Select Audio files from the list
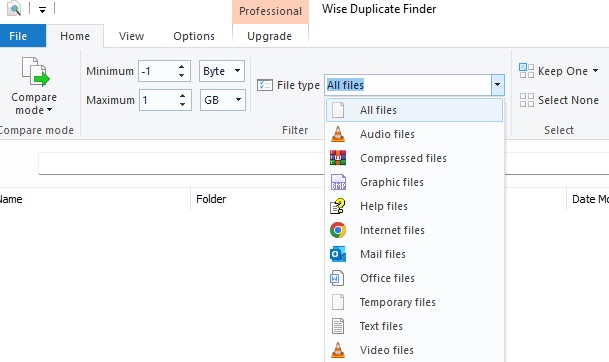This screenshot has width=609, height=362. click(414, 134)
